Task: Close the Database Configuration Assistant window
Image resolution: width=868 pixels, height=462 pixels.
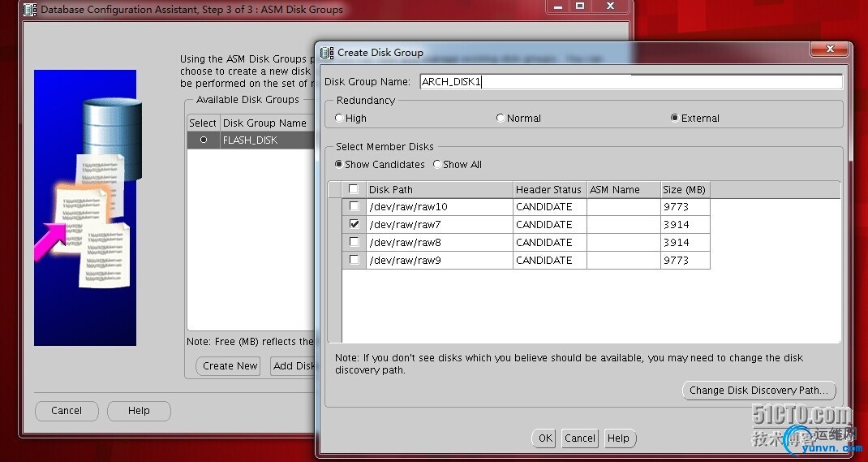Action: tap(611, 6)
